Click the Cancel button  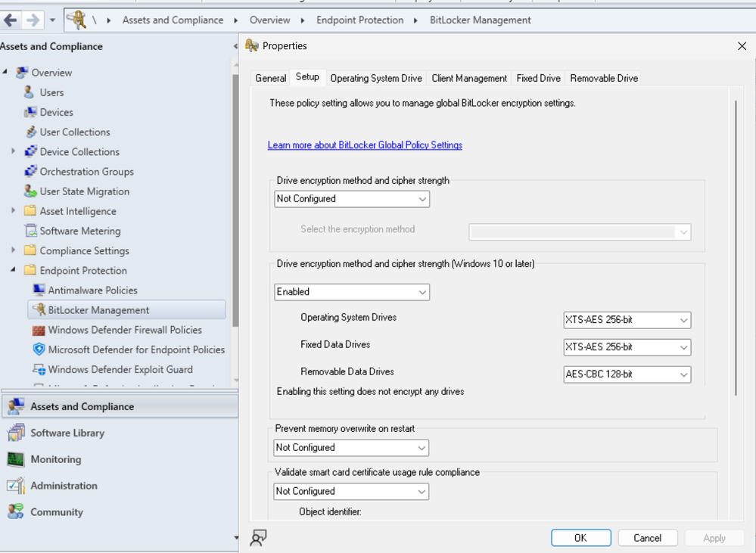point(648,538)
